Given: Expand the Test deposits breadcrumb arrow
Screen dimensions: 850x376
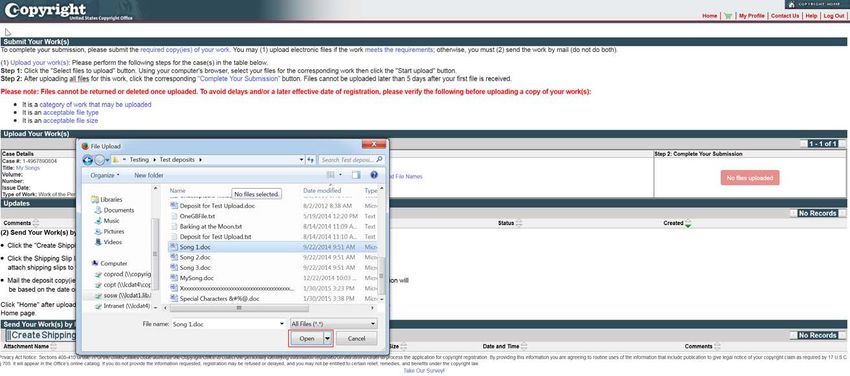Looking at the screenshot, I should [x=201, y=160].
